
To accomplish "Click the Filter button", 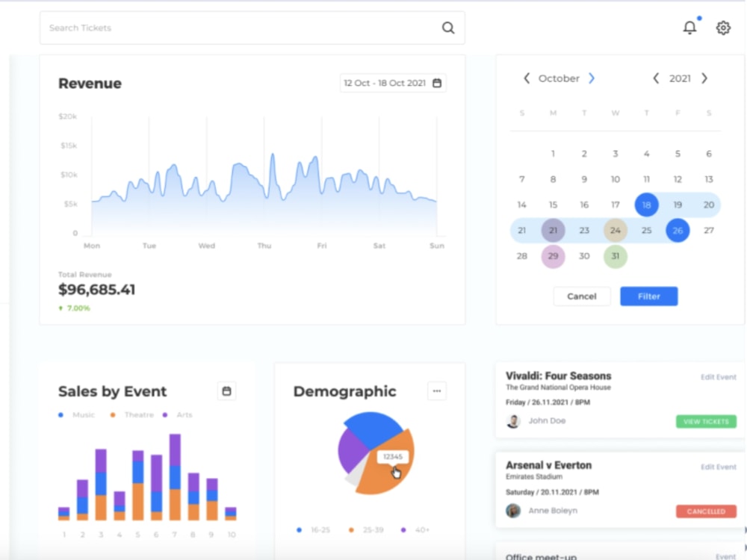I will [x=649, y=296].
